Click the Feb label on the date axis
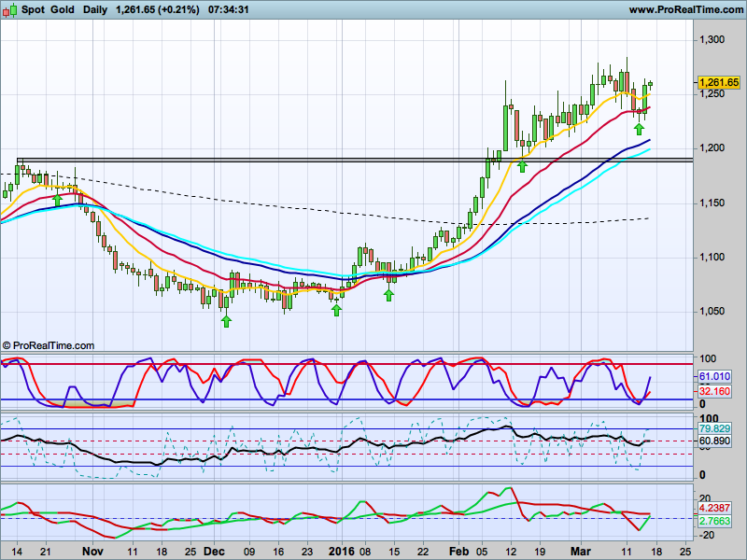 (458, 552)
